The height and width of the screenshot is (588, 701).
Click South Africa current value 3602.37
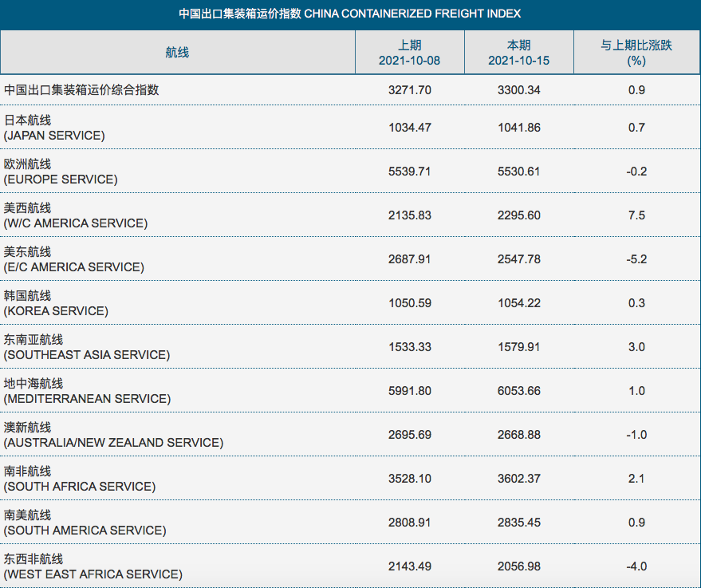[x=518, y=478]
